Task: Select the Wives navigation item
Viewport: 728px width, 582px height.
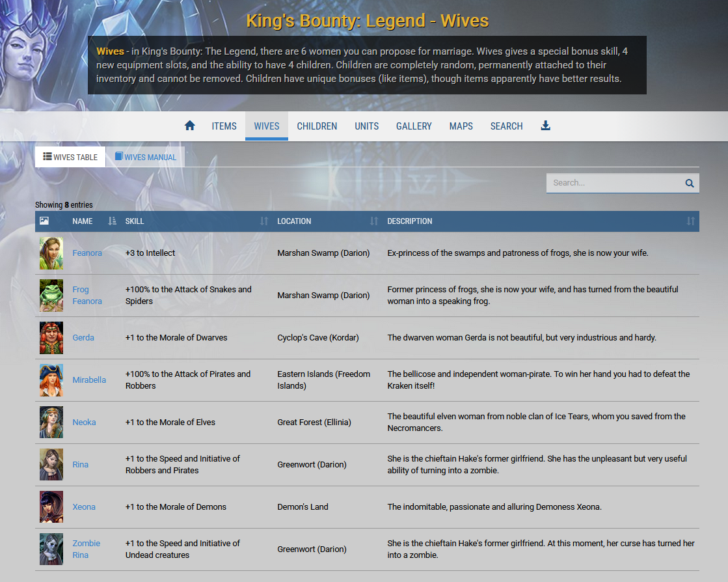Action: tap(267, 126)
